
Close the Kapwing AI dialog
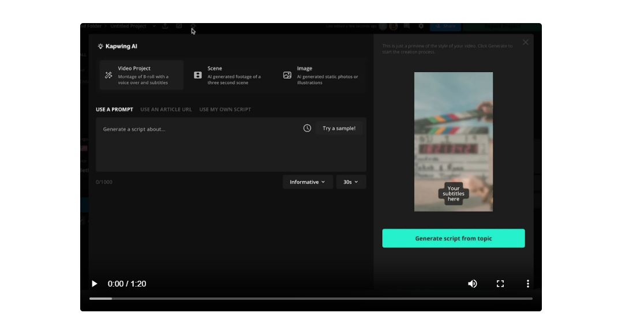[x=526, y=42]
